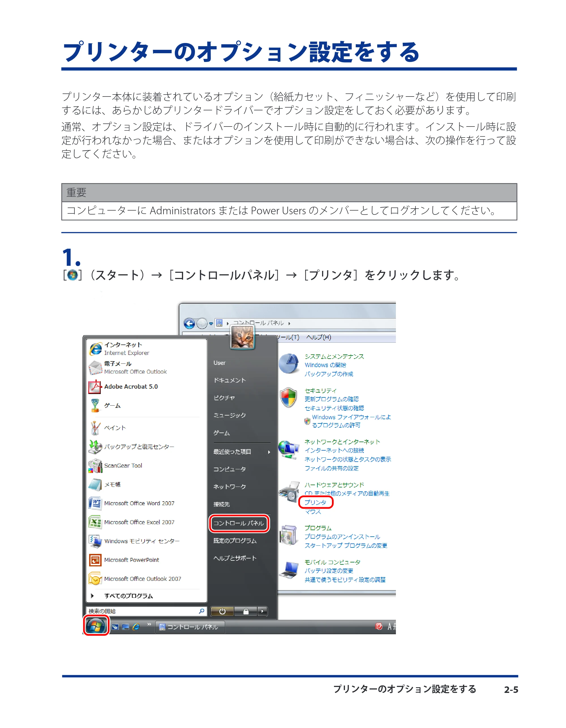This screenshot has width=566, height=728.
Task: Click プログラムのアンインストール link
Action: (x=342, y=537)
